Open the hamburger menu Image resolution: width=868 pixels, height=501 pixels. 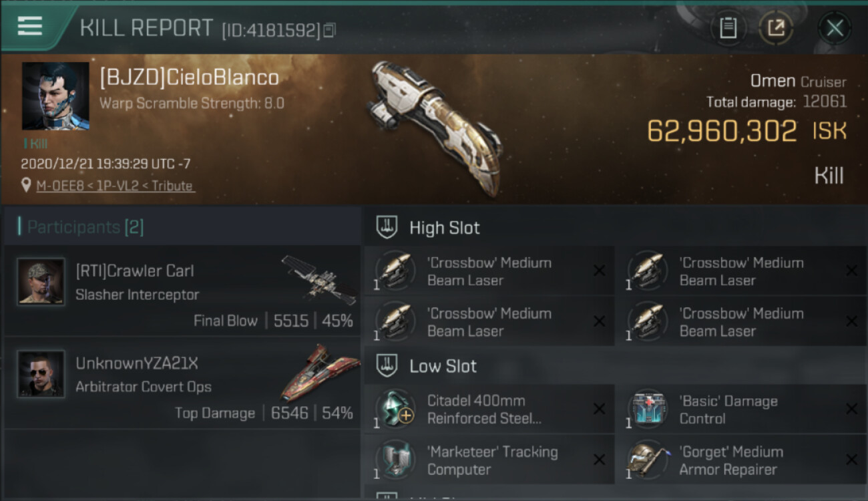point(30,27)
